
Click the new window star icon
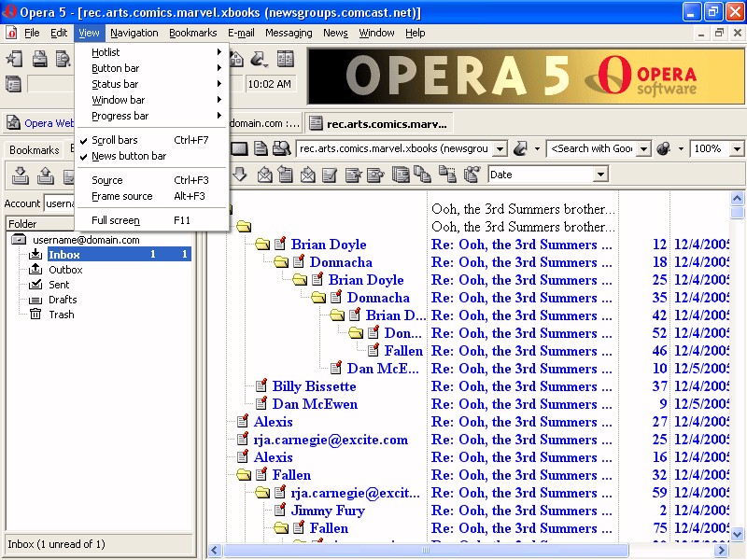(x=14, y=59)
